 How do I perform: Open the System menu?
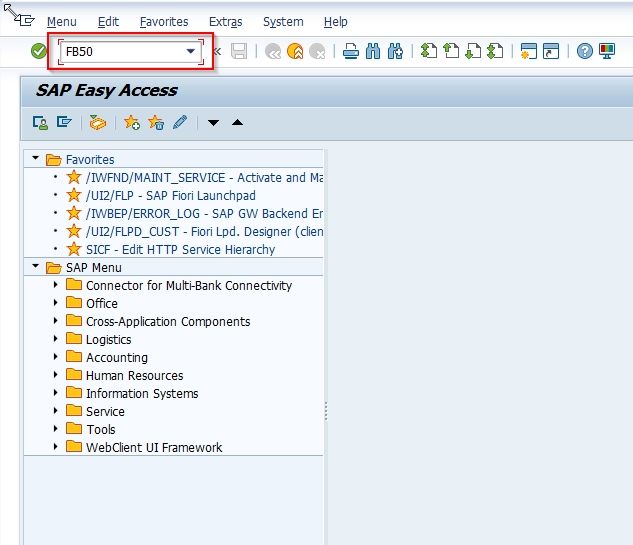point(283,21)
